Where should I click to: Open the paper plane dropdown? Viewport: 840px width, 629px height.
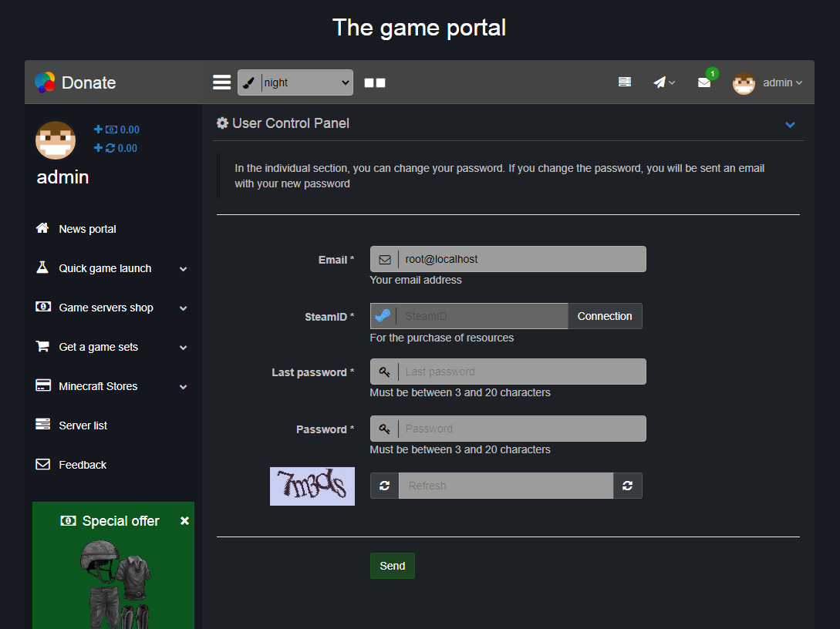(663, 82)
